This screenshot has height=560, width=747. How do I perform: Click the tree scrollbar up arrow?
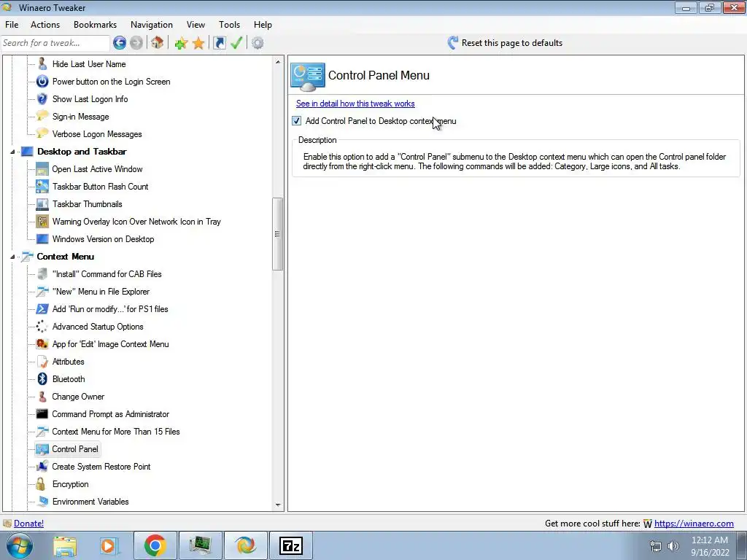pos(278,62)
